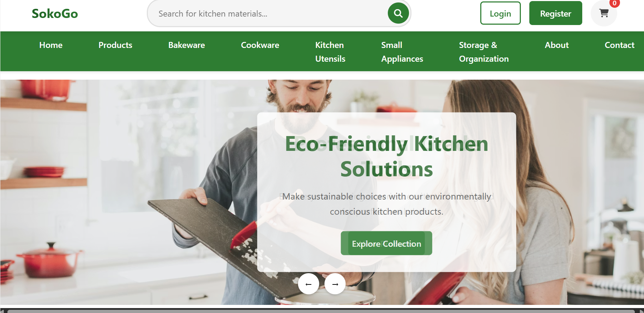Go to the Contact page

[x=619, y=45]
